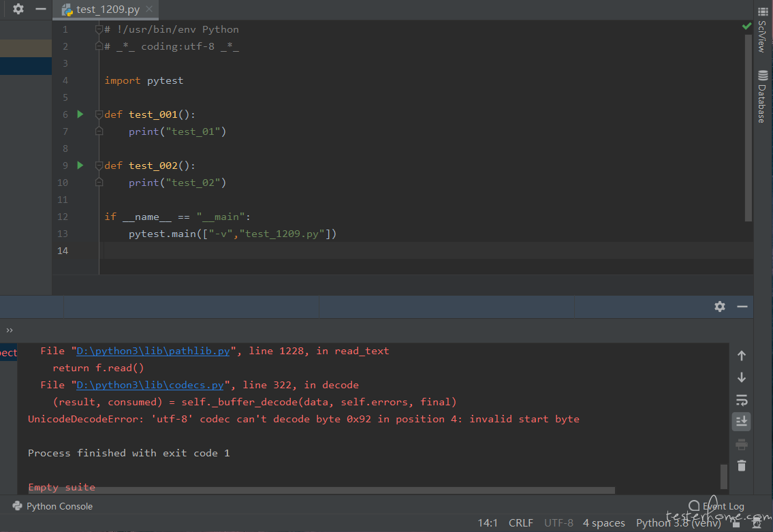The image size is (773, 532).
Task: Click the UnicodeDecodeError message line
Action: click(x=304, y=419)
